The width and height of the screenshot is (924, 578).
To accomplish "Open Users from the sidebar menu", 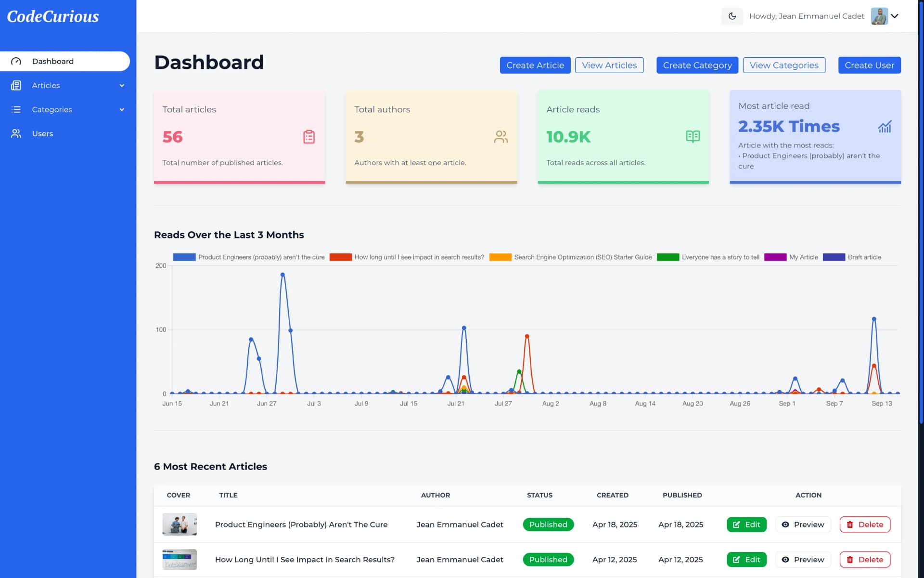I will [43, 133].
